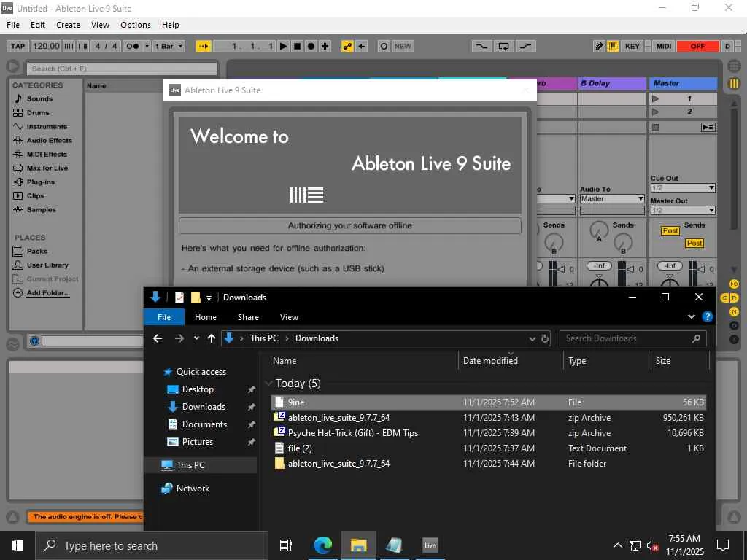
Task: Toggle Sends section S button
Action: 725,298
